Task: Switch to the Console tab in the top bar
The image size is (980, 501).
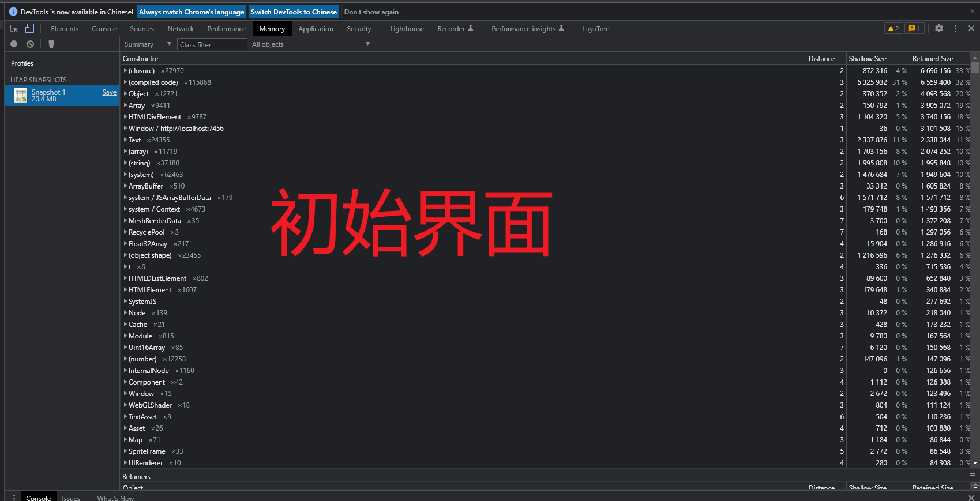Action: click(x=104, y=28)
